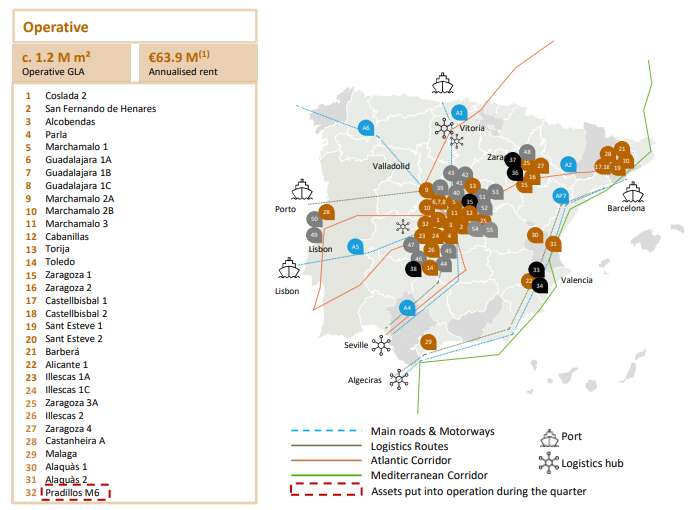Click the €63.9 M annualised rent box
The width and height of the screenshot is (694, 510).
(197, 63)
